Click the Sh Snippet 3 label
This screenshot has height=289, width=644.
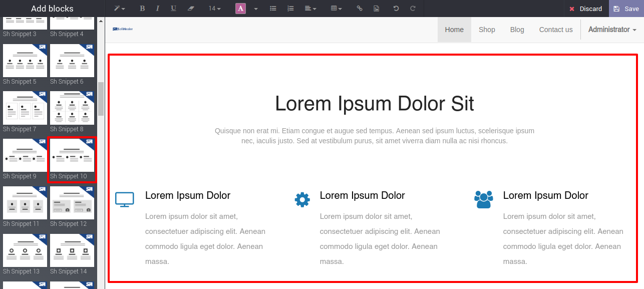pyautogui.click(x=20, y=34)
